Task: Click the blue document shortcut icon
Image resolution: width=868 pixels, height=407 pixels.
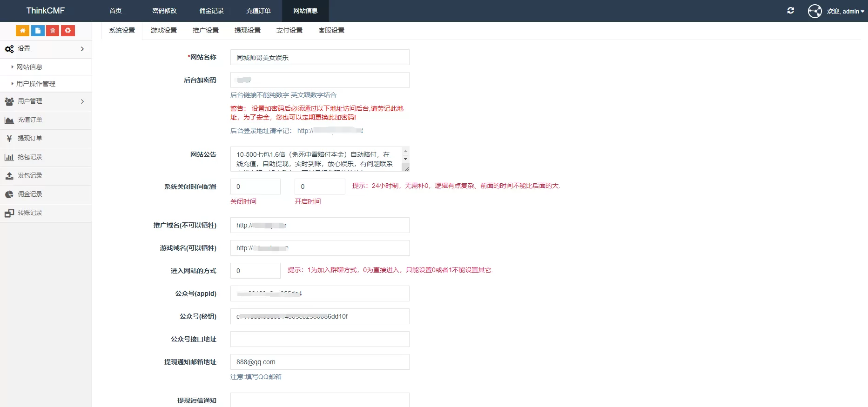Action: click(x=38, y=31)
